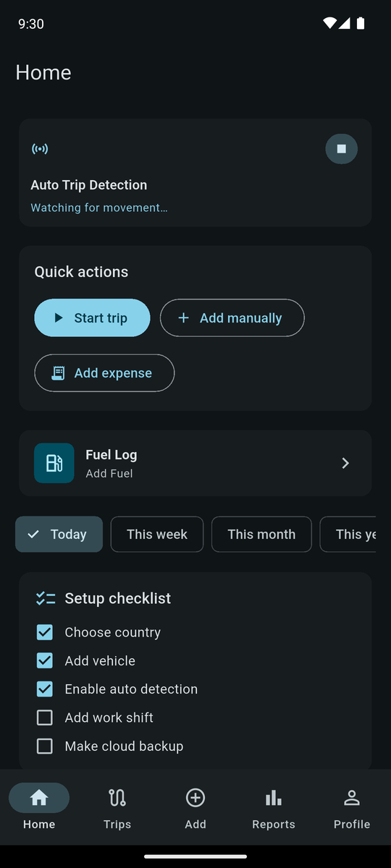Select the This month filter chip
Image resolution: width=391 pixels, height=868 pixels.
tap(261, 535)
